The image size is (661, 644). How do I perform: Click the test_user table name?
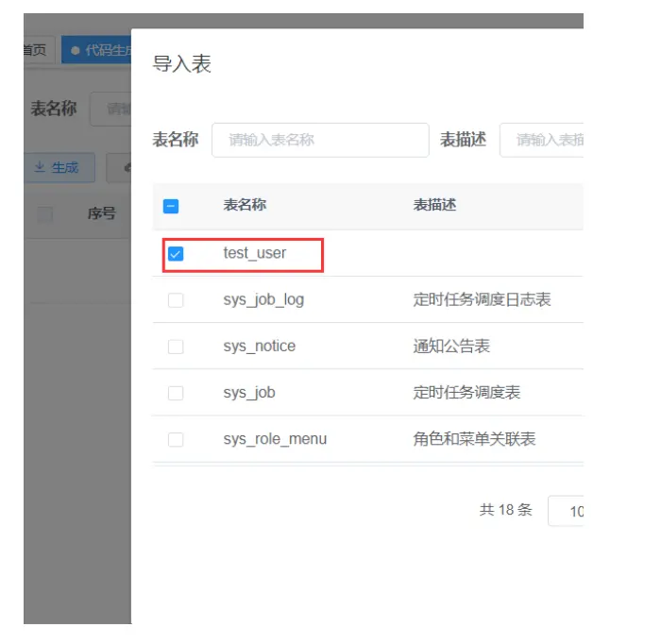(255, 253)
